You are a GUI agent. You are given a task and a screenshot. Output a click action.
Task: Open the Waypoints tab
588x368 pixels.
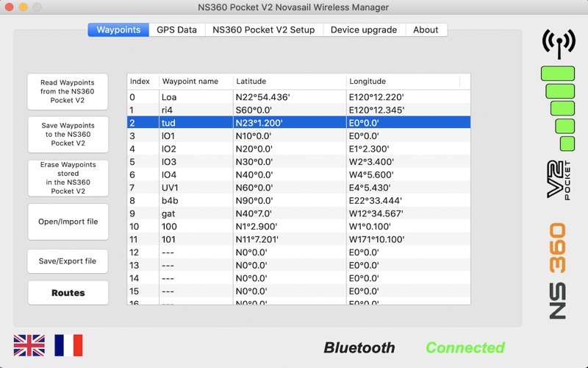pyautogui.click(x=118, y=29)
